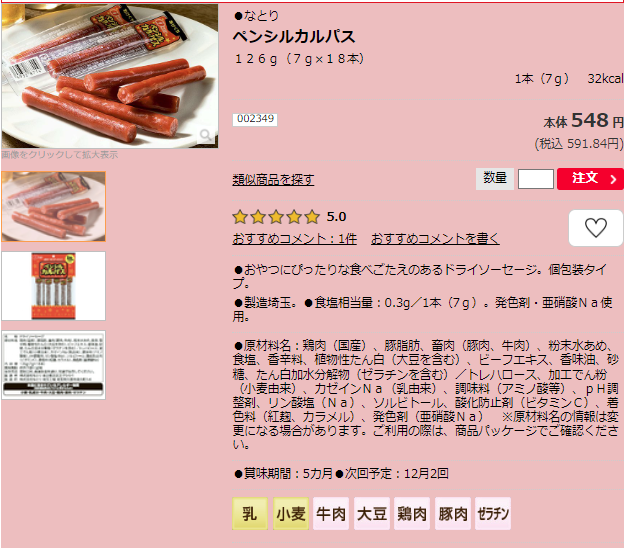Screen dimensions: 627x548
Task: Select the 鶏肉 allergen badge
Action: pyautogui.click(x=412, y=514)
